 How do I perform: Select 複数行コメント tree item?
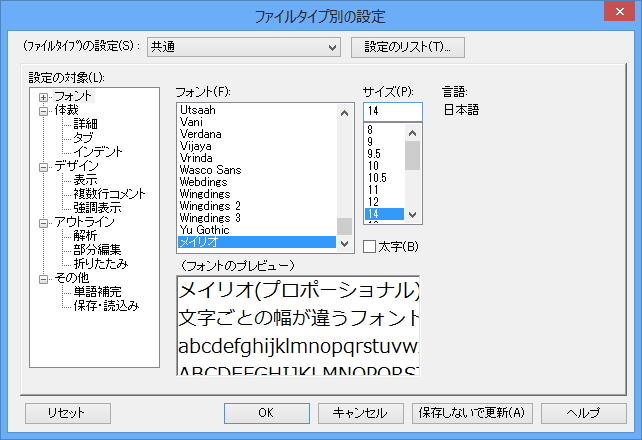click(x=109, y=194)
